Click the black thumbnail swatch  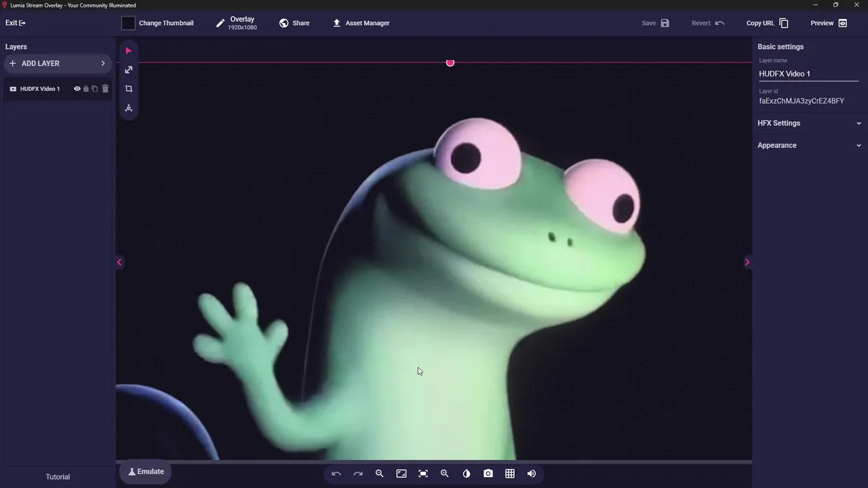[128, 23]
